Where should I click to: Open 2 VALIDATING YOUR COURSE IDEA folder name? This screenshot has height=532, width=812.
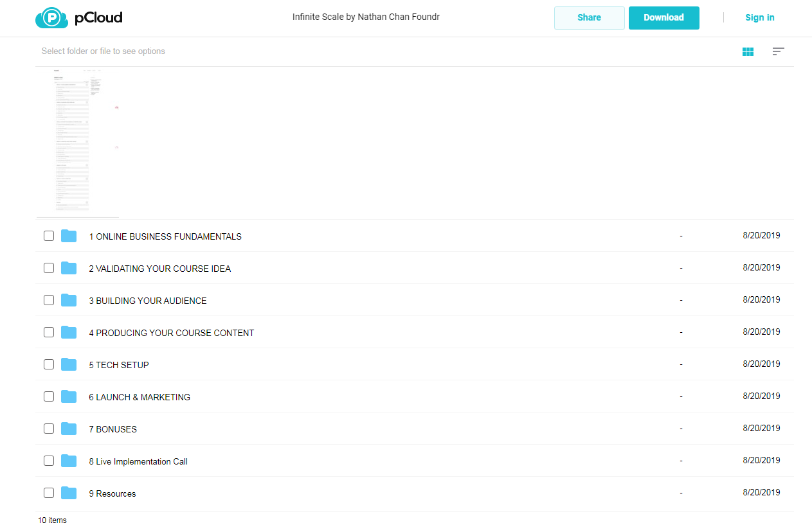pyautogui.click(x=160, y=269)
